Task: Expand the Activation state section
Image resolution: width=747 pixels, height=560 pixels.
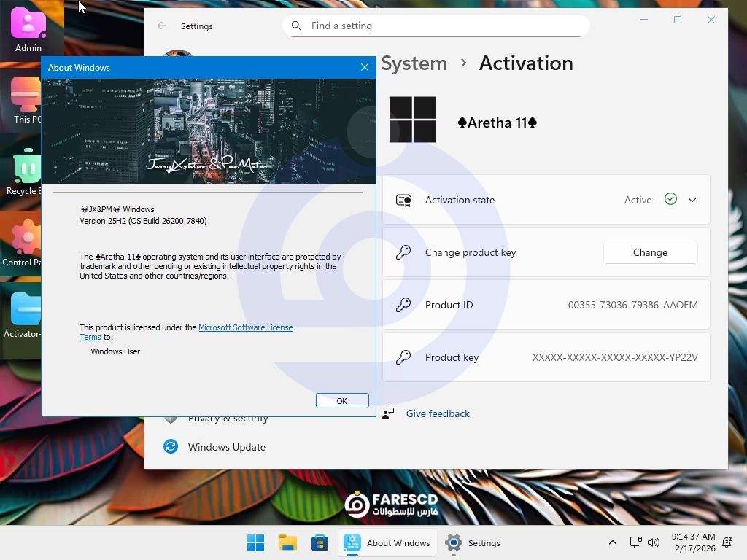Action: pyautogui.click(x=692, y=200)
